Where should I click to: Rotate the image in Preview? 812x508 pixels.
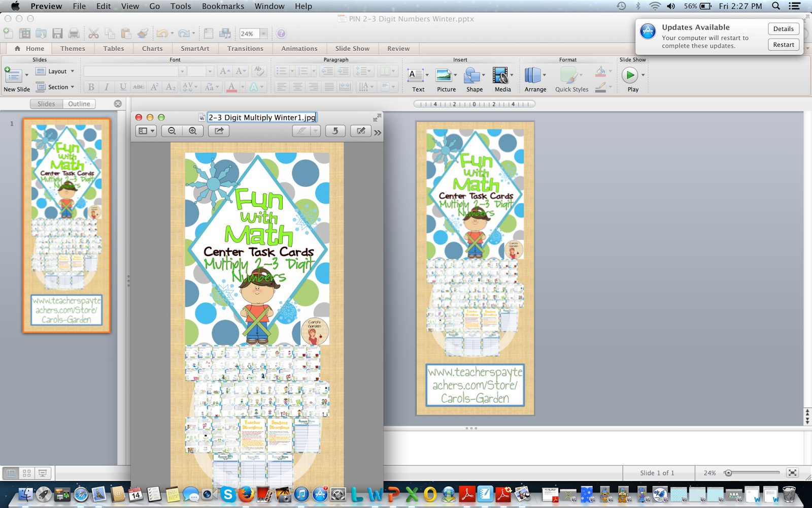[x=335, y=131]
